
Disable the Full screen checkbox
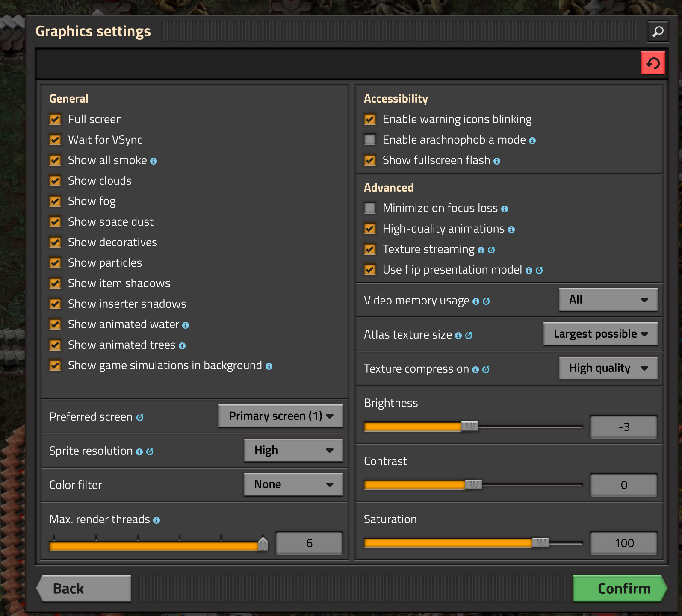(55, 119)
